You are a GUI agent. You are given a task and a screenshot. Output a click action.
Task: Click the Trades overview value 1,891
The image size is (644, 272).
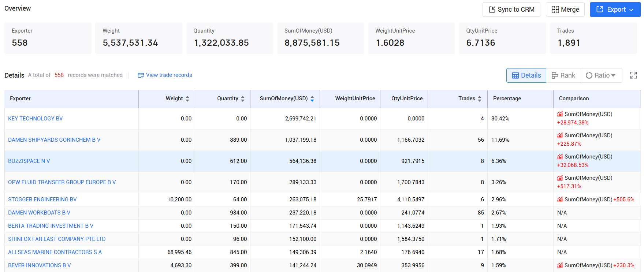[x=569, y=43]
